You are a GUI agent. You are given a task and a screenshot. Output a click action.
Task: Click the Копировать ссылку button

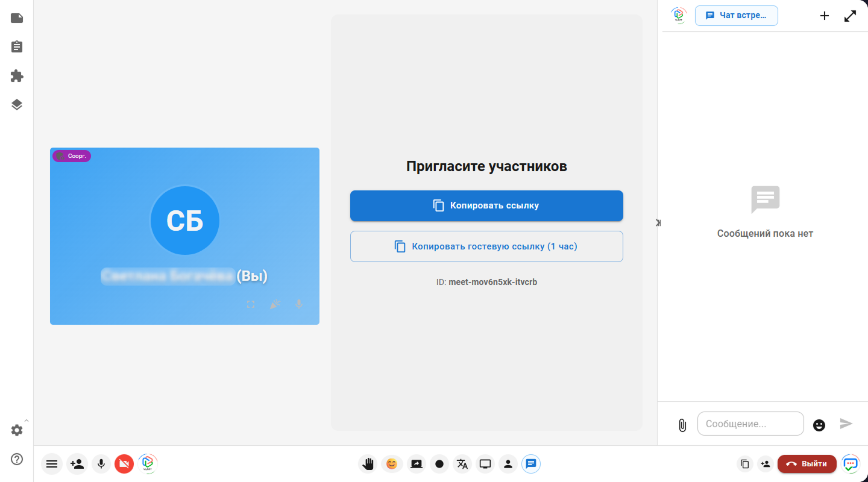486,205
